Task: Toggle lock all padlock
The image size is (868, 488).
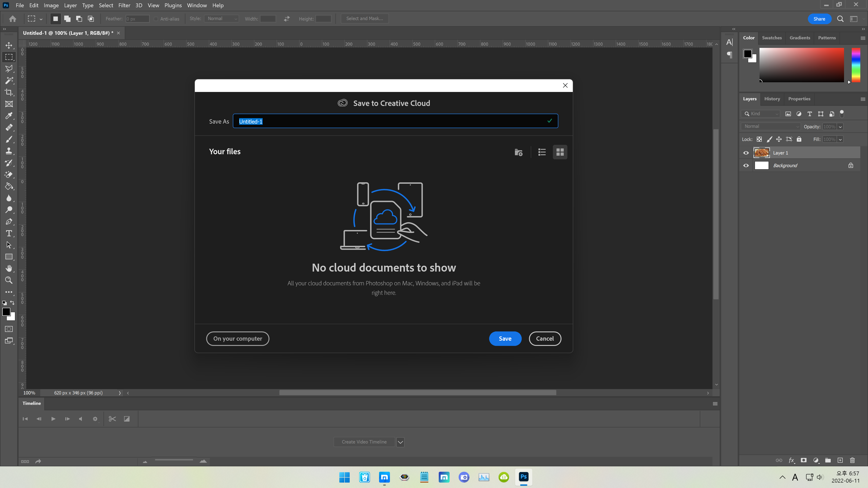Action: click(x=799, y=139)
